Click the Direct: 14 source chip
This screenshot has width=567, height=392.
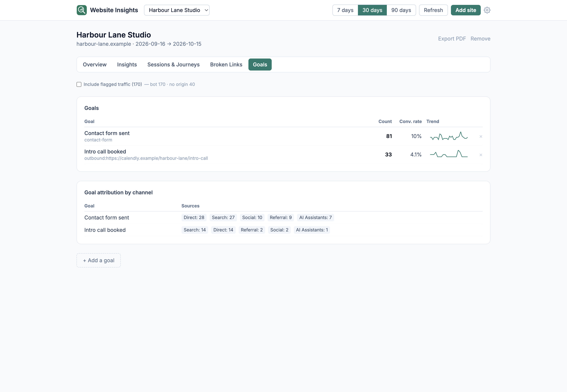[x=223, y=230]
